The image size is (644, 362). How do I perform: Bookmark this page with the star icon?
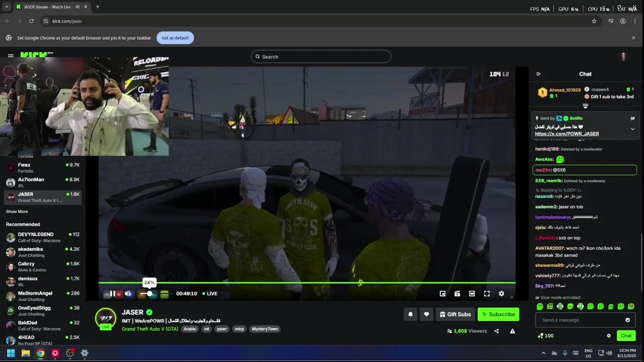point(594,21)
